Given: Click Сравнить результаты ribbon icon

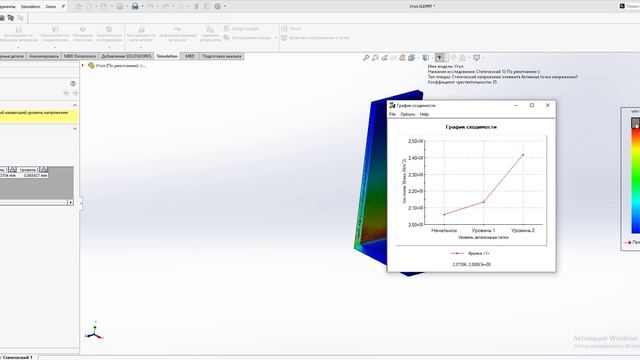Looking at the screenshot, I should point(210,30).
